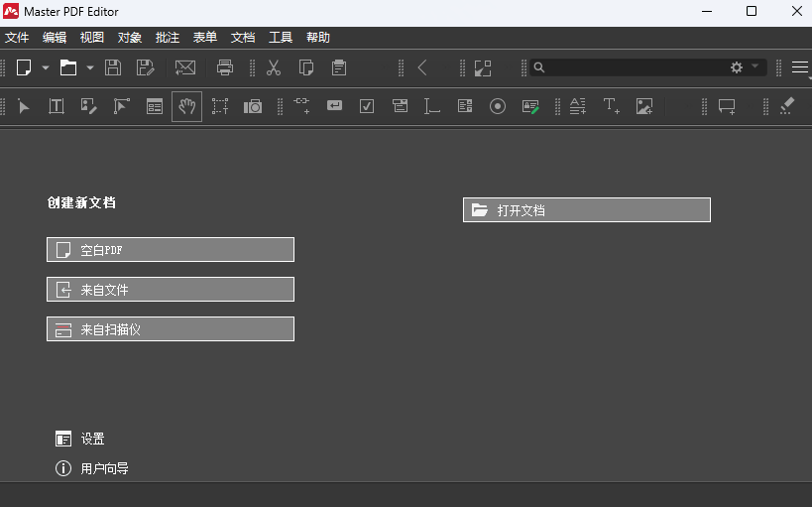Expand the New document dropdown arrow
812x507 pixels.
click(x=46, y=67)
